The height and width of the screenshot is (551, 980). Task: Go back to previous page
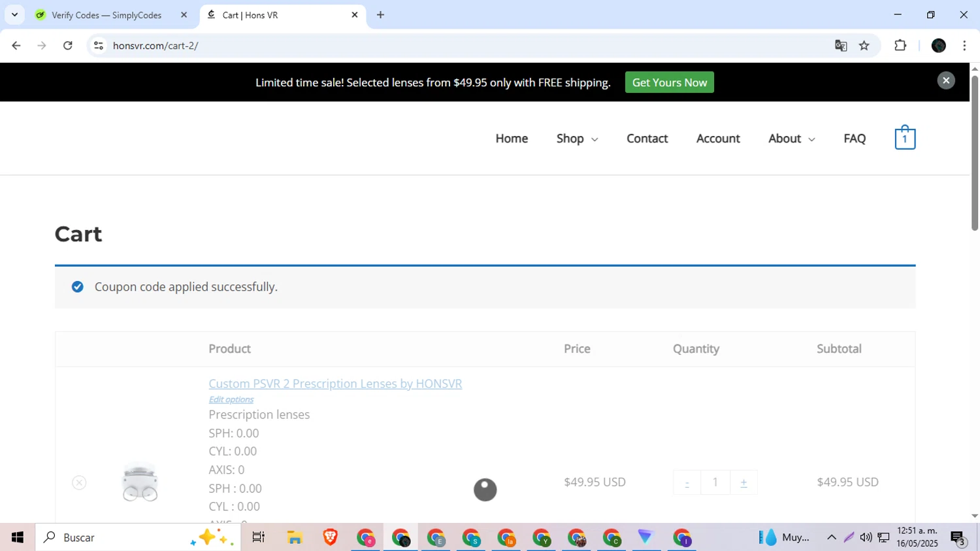16,46
